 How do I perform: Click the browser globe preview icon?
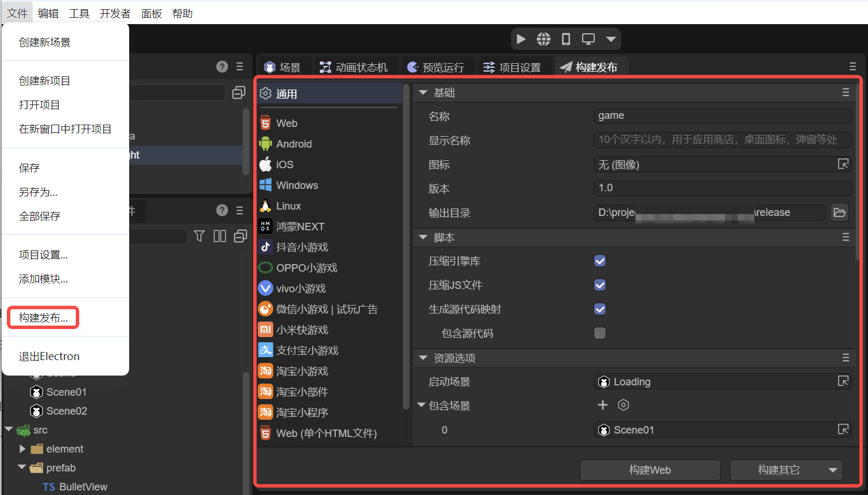coord(543,39)
